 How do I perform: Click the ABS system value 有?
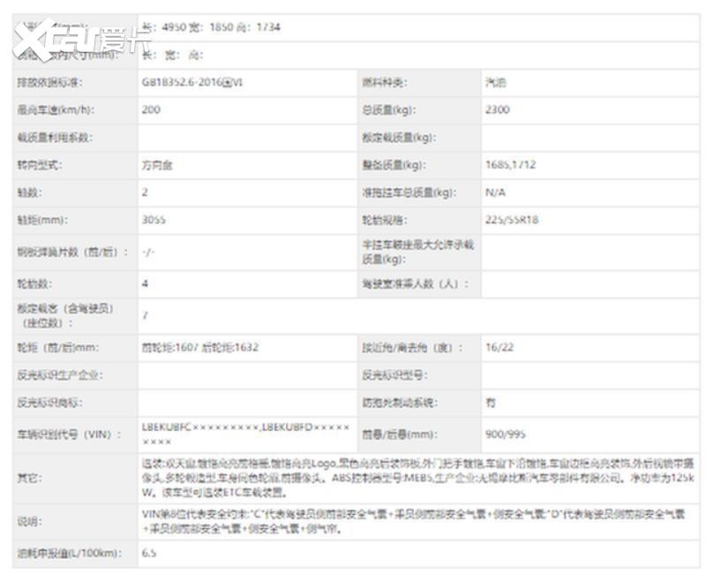[490, 403]
